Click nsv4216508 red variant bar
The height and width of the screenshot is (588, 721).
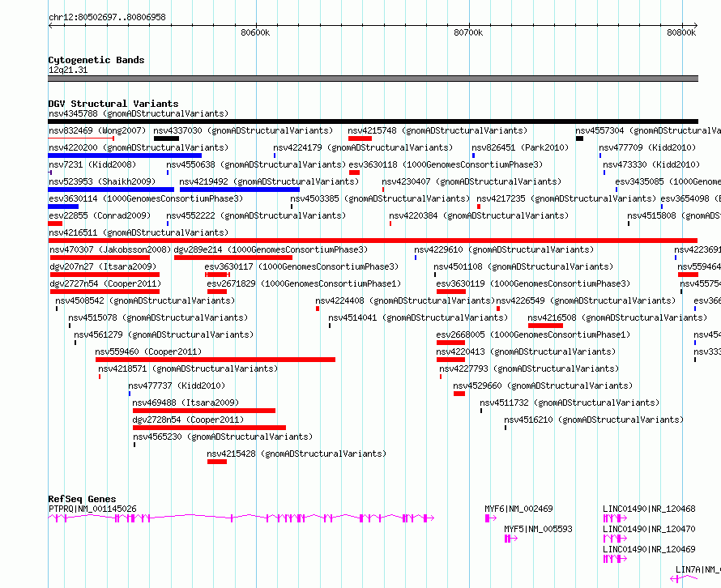(x=545, y=326)
